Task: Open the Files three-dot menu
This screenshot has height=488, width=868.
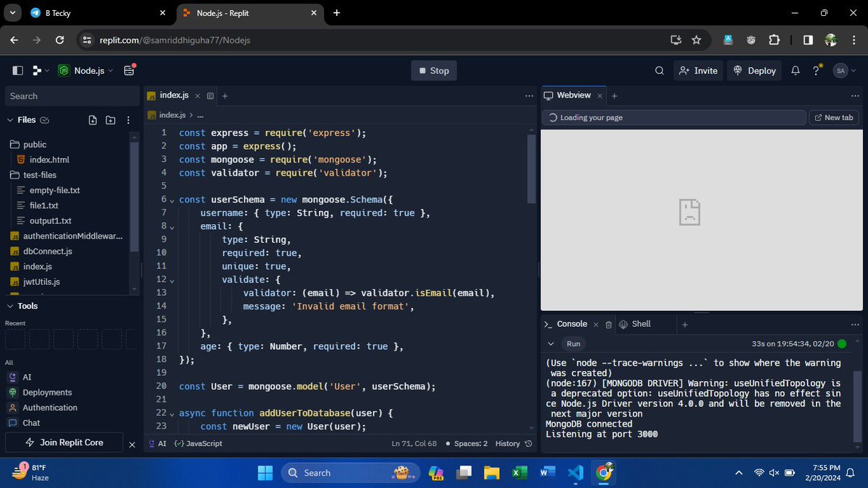Action: click(128, 120)
